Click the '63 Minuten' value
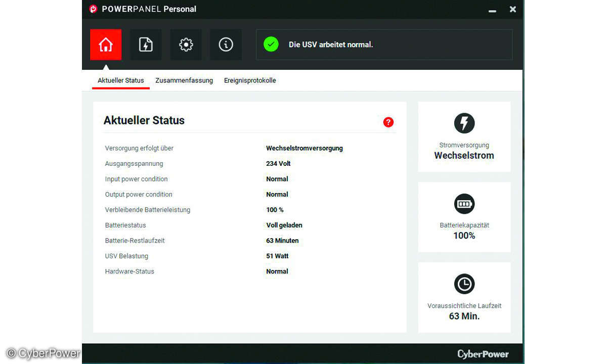 pos(282,241)
